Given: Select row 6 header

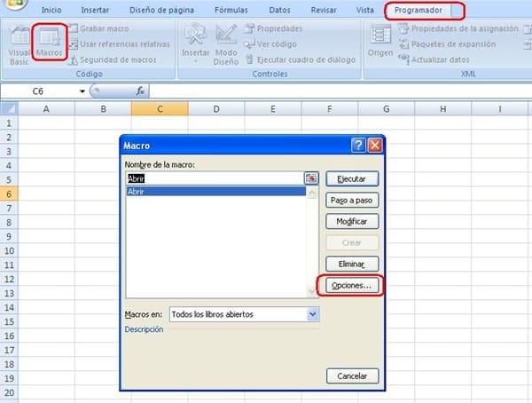Looking at the screenshot, I should click(9, 194).
